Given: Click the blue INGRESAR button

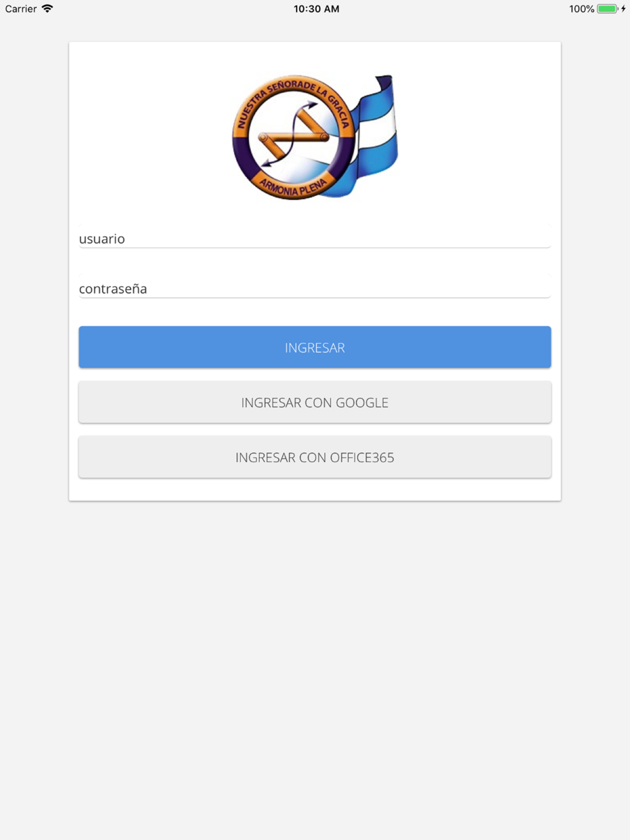Looking at the screenshot, I should point(315,347).
